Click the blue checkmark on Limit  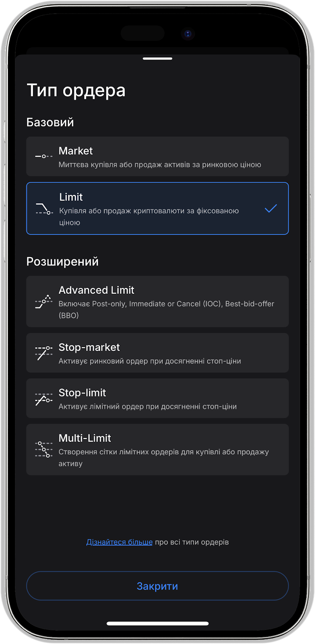[271, 208]
